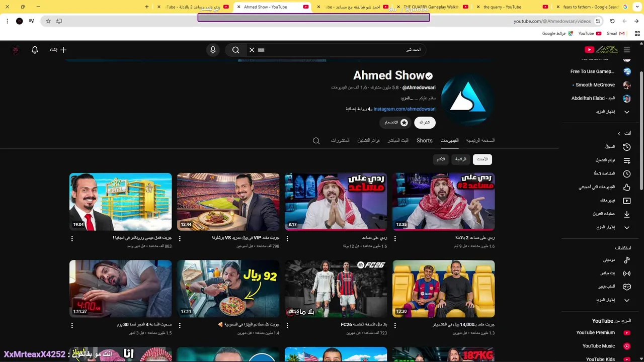
Task: Expand channel description via ...المزيد
Action: click(407, 98)
